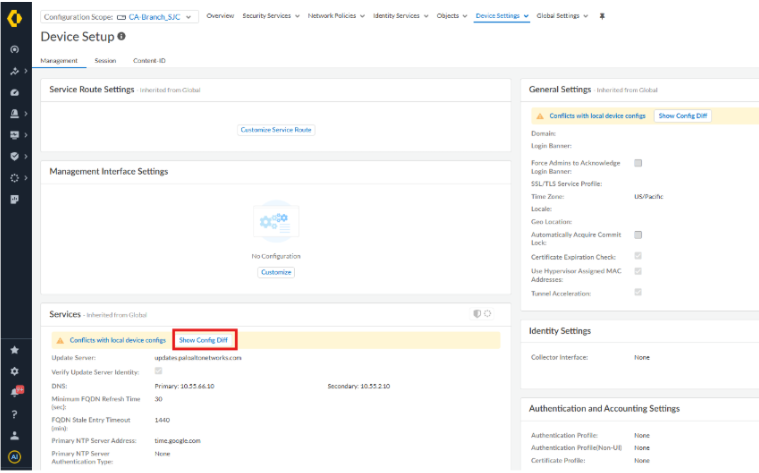Switch to the Content-ID tab
The width and height of the screenshot is (759, 473).
pos(149,61)
